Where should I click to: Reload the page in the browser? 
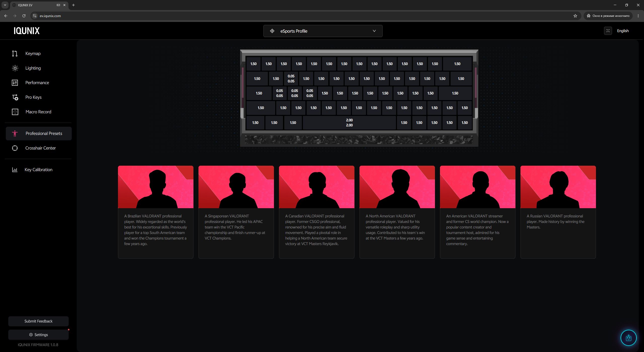click(x=24, y=16)
